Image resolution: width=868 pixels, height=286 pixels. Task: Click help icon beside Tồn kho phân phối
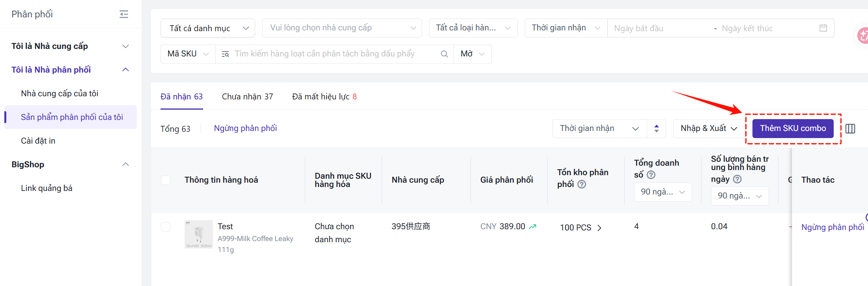[x=582, y=184]
